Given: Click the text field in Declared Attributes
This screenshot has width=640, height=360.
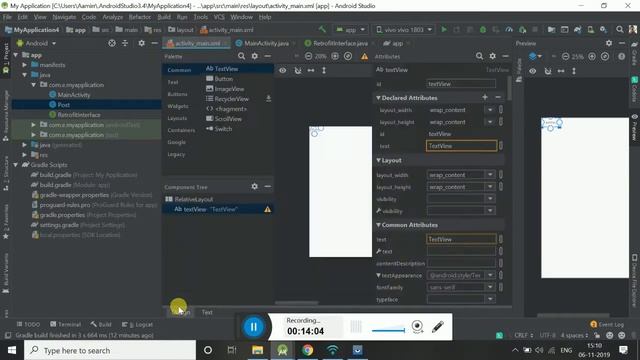Looking at the screenshot, I should [x=461, y=146].
